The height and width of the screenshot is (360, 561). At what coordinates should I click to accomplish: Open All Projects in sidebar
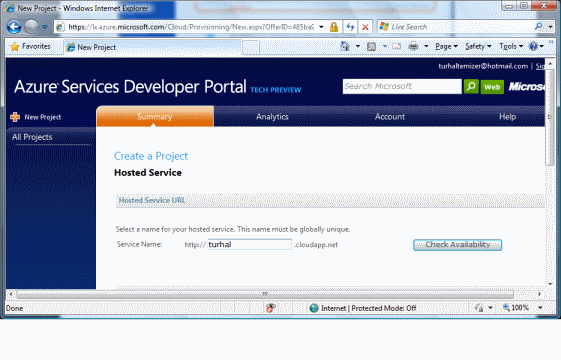tap(32, 137)
